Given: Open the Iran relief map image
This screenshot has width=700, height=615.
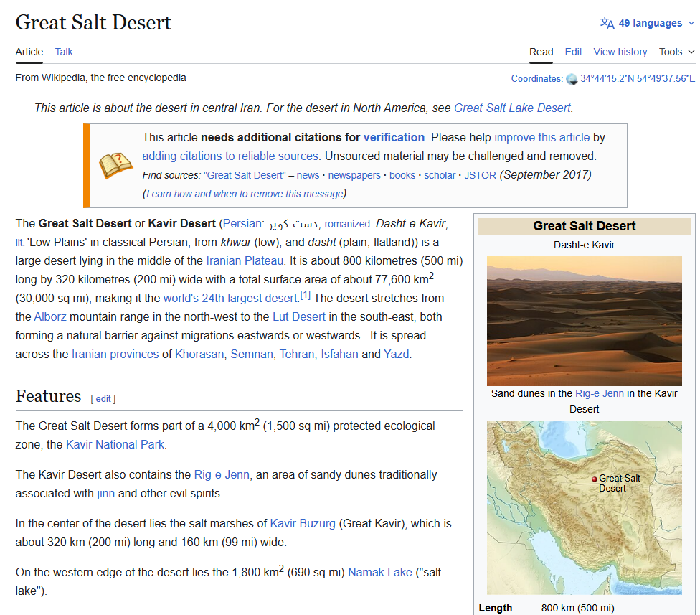Looking at the screenshot, I should pos(584,507).
